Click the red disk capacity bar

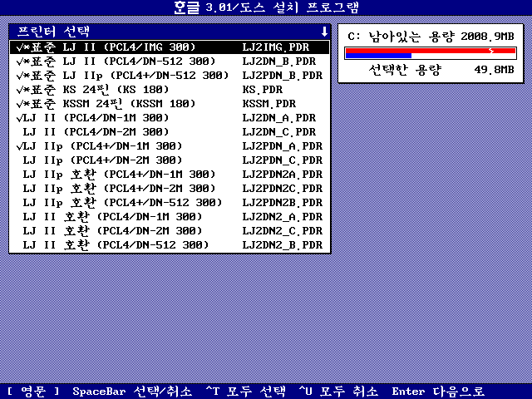pos(431,51)
